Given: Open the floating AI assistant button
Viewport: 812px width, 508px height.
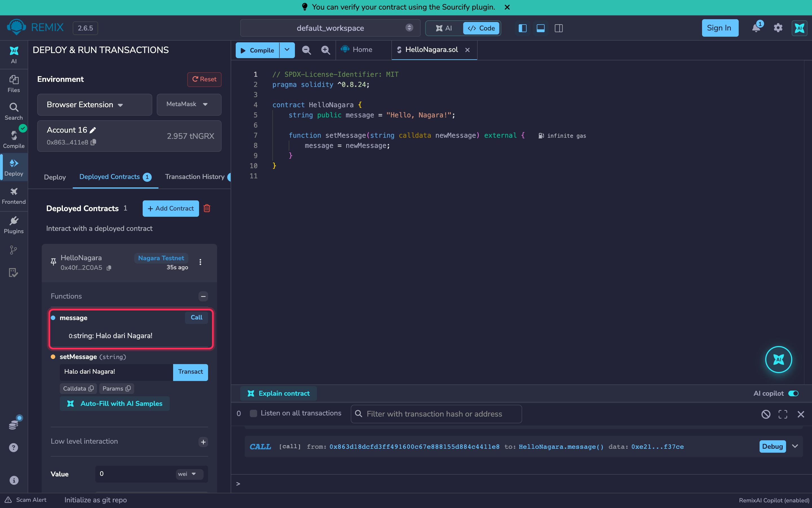Looking at the screenshot, I should click(778, 360).
